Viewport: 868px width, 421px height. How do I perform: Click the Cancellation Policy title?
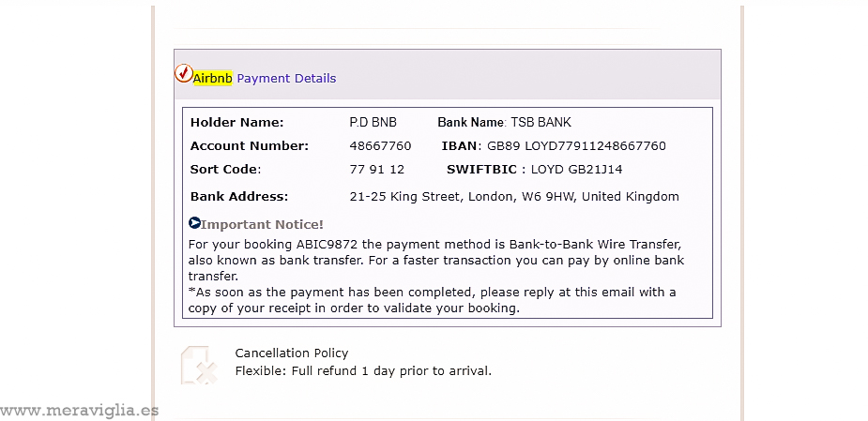(x=291, y=353)
